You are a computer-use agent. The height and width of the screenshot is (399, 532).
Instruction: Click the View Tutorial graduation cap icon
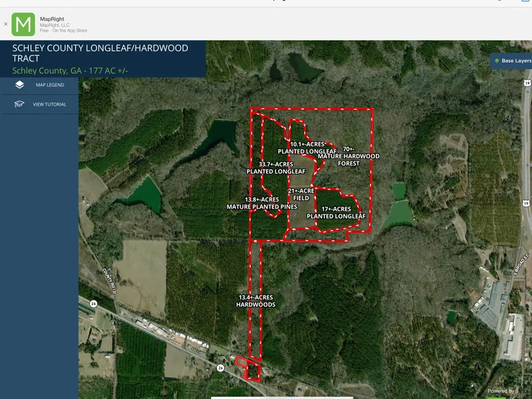pos(19,104)
